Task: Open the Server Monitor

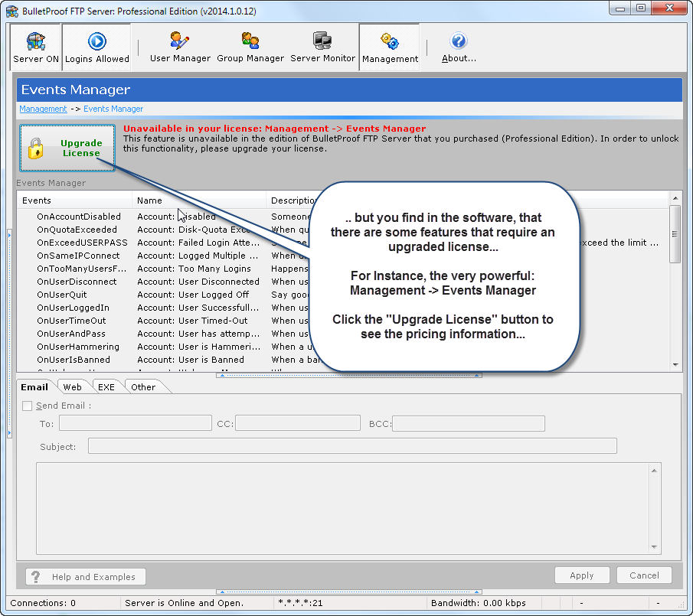Action: [x=322, y=47]
